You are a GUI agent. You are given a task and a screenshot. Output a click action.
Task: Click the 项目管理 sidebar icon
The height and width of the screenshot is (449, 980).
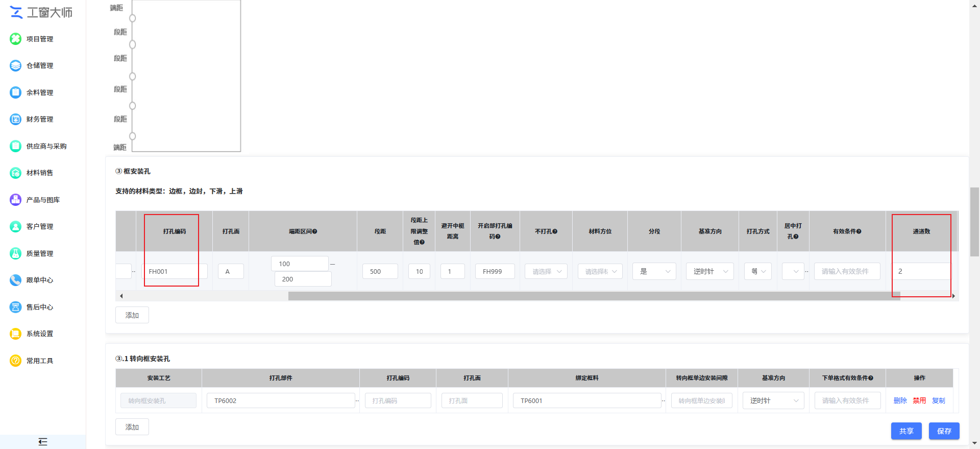[x=16, y=39]
